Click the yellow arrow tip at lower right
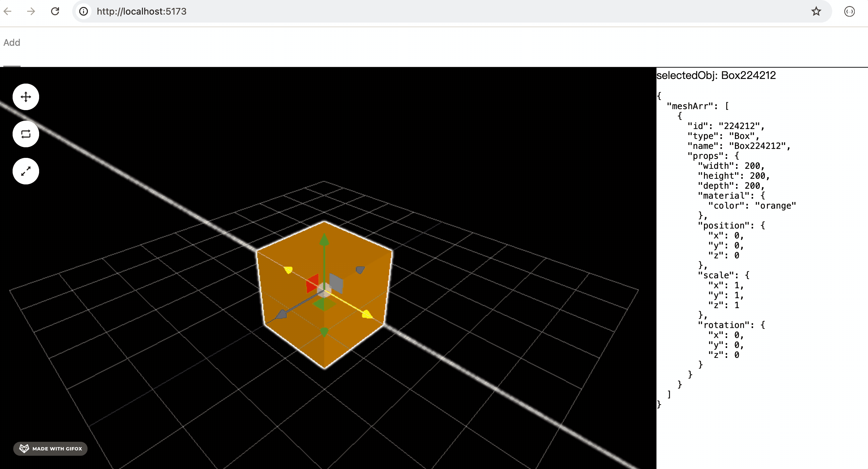The image size is (868, 469). tap(367, 314)
